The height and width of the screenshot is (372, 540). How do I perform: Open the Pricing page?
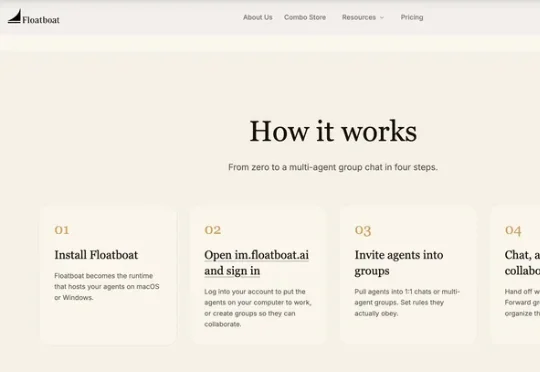tap(412, 17)
